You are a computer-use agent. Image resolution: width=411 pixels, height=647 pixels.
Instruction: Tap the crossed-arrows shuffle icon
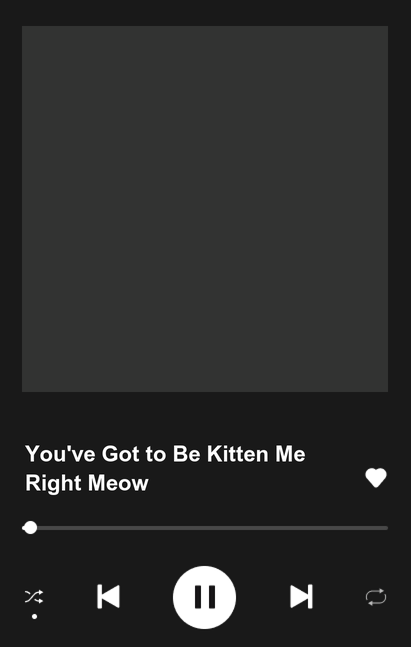pos(34,597)
